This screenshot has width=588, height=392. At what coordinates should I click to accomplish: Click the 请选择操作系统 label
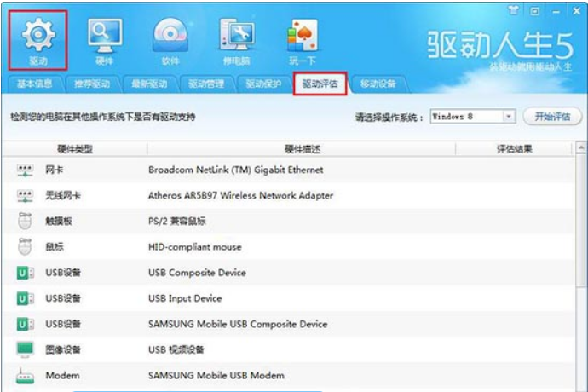point(389,118)
